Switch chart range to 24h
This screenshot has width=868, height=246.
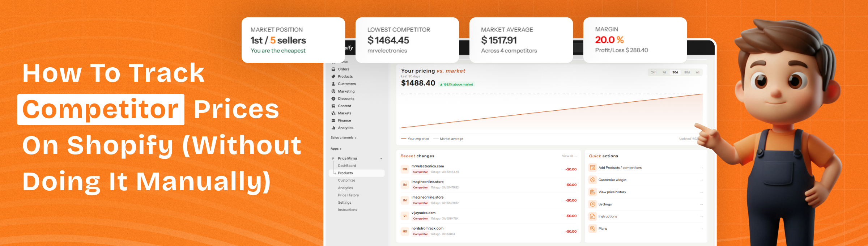coord(654,72)
